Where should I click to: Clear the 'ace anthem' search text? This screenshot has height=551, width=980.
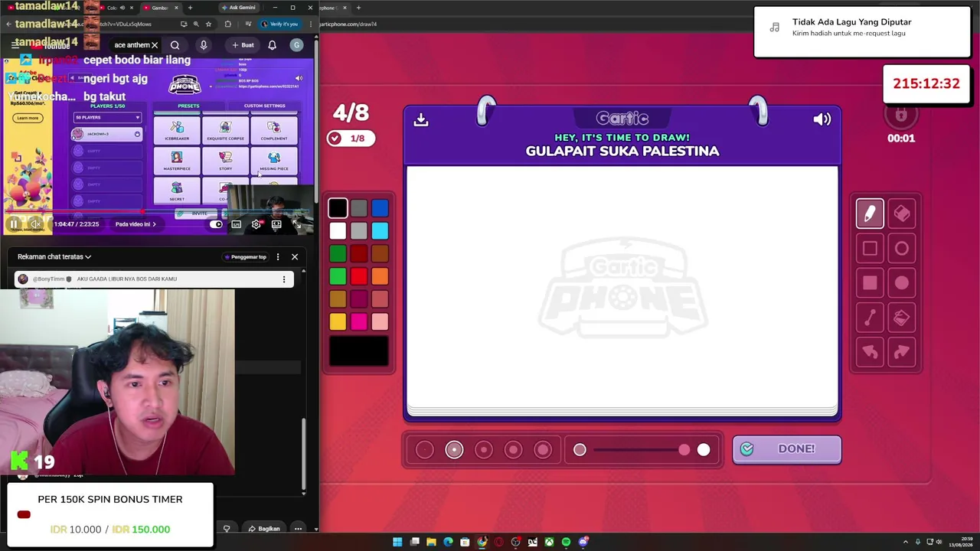tap(155, 45)
